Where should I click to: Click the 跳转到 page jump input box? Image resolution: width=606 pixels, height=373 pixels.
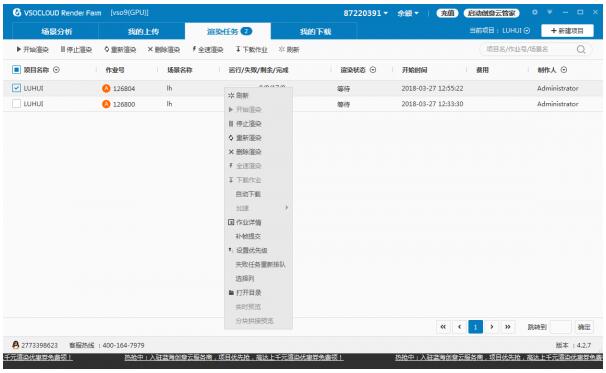(x=560, y=327)
